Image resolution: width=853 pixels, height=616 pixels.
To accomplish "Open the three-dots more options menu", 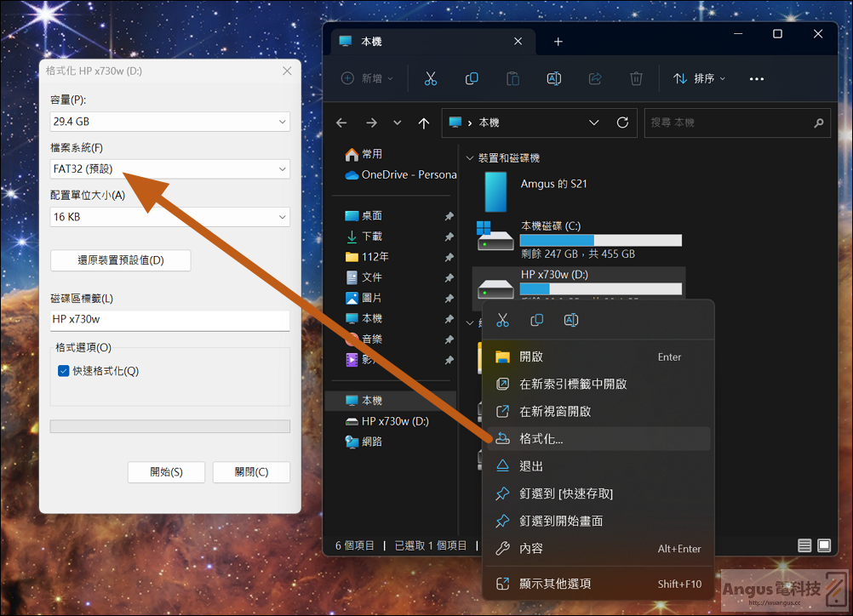I will point(756,79).
